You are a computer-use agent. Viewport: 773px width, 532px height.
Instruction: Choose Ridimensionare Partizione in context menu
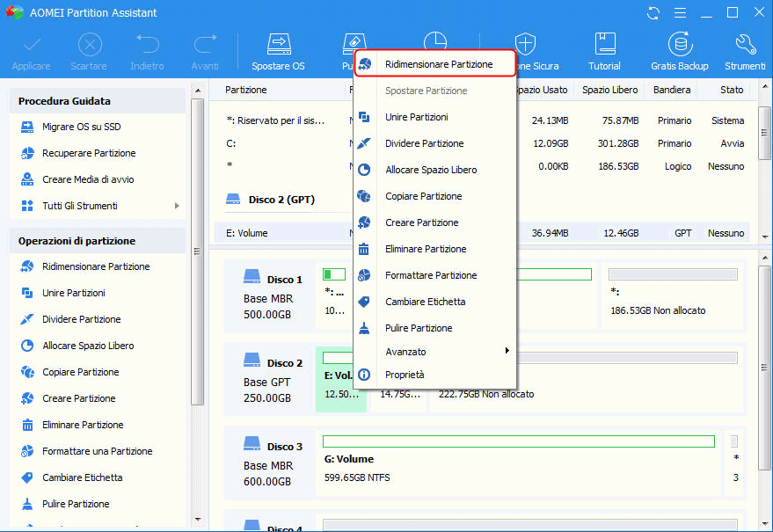point(438,64)
